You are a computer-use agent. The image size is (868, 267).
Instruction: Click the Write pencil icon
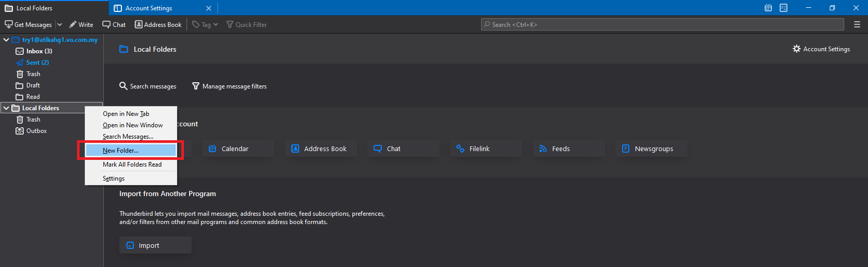coord(73,24)
